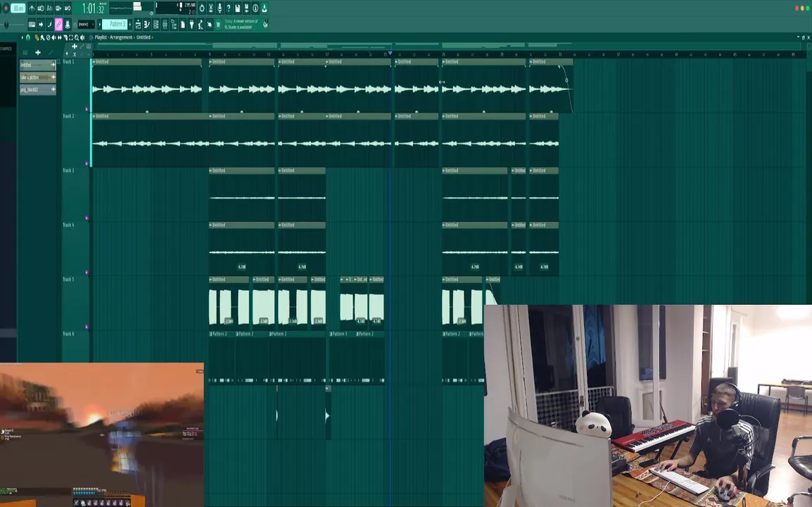This screenshot has width=812, height=507.
Task: Open the Mixer icon
Action: [x=165, y=25]
